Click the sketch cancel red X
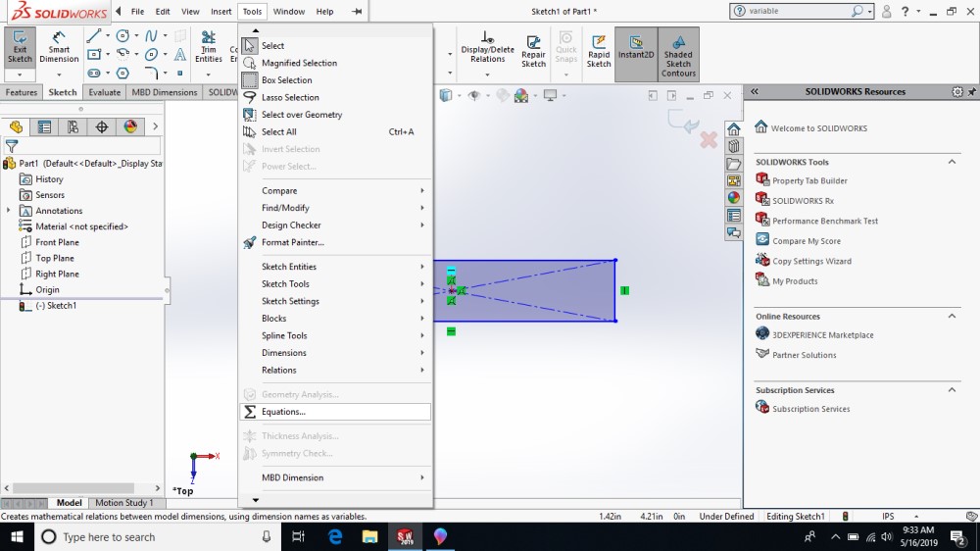980x551 pixels. click(x=709, y=139)
